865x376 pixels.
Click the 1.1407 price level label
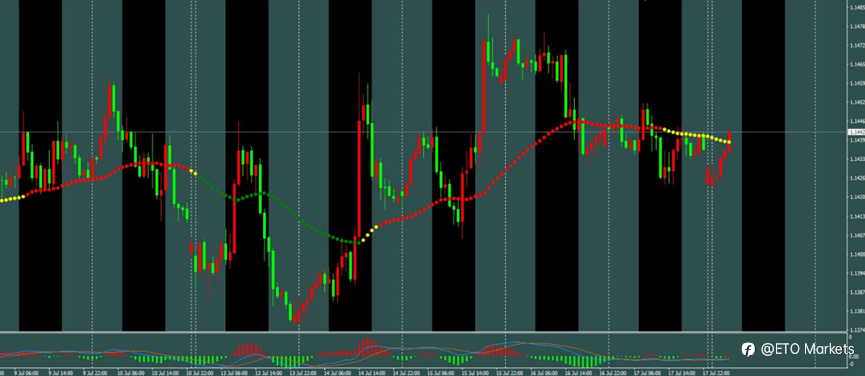pos(857,235)
